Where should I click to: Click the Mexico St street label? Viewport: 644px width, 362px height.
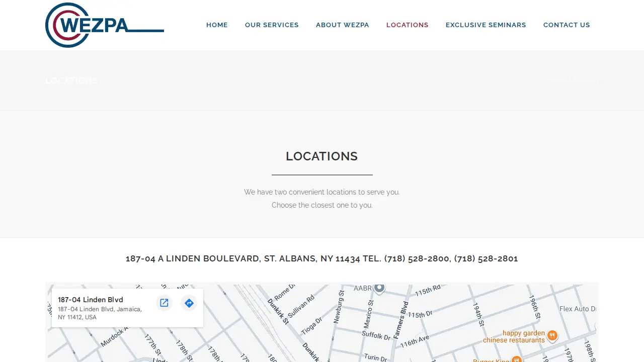[x=369, y=314]
